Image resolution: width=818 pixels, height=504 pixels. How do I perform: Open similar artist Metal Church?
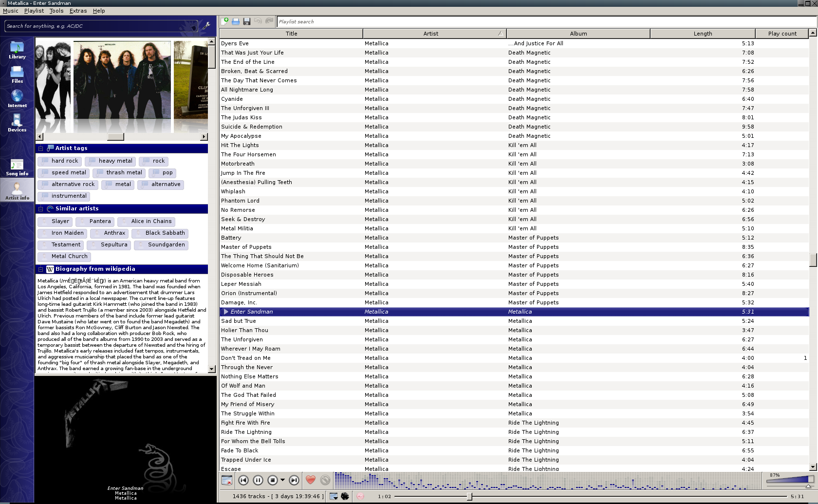64,257
